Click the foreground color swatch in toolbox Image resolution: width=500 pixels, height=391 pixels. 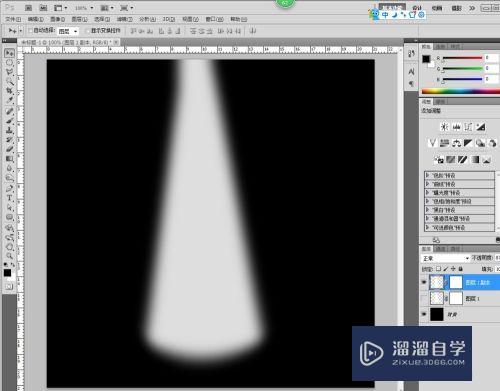point(7,273)
